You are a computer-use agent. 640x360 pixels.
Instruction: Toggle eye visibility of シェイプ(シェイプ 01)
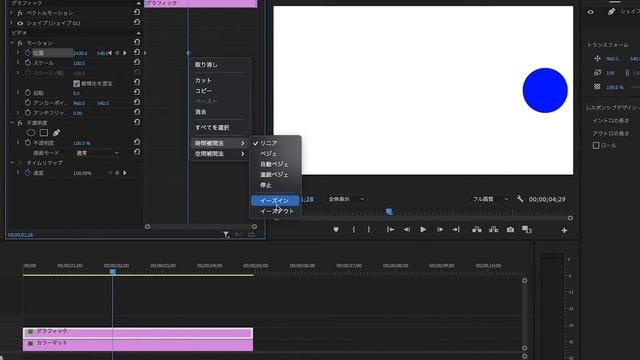point(20,23)
